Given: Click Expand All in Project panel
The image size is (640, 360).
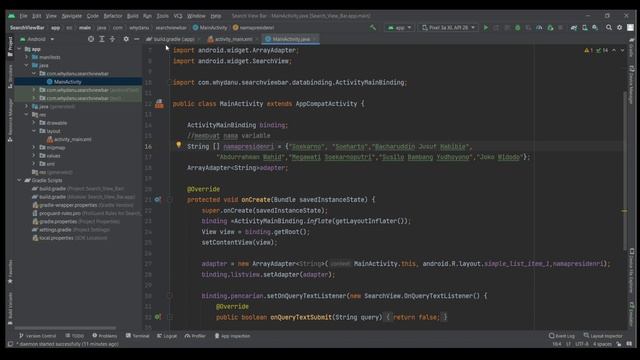Looking at the screenshot, I should click(x=102, y=39).
